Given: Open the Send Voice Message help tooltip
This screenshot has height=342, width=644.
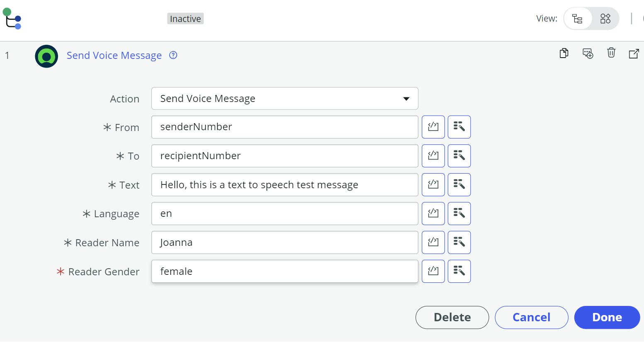Looking at the screenshot, I should tap(173, 55).
